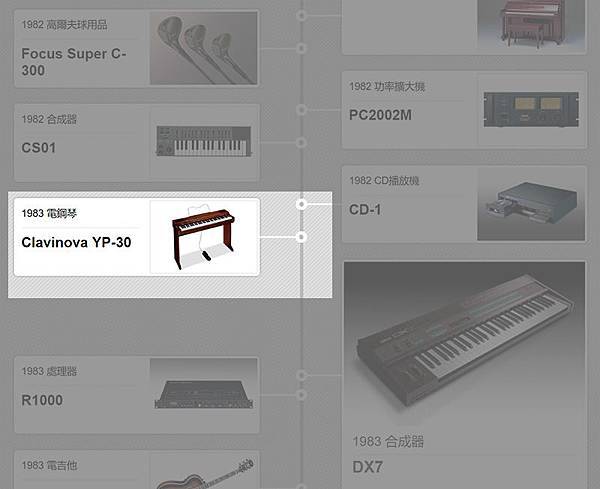This screenshot has width=600, height=489.
Task: Open the golf clubs product image
Action: (x=204, y=48)
